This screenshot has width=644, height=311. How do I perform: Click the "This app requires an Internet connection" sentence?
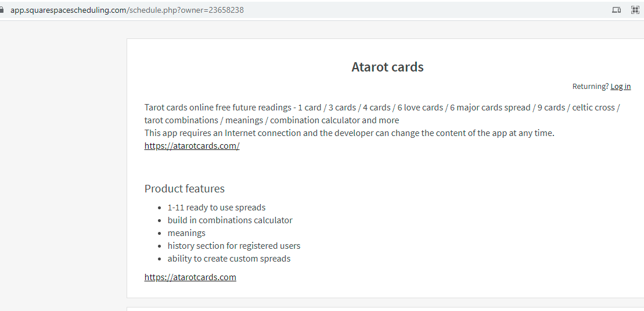point(348,133)
